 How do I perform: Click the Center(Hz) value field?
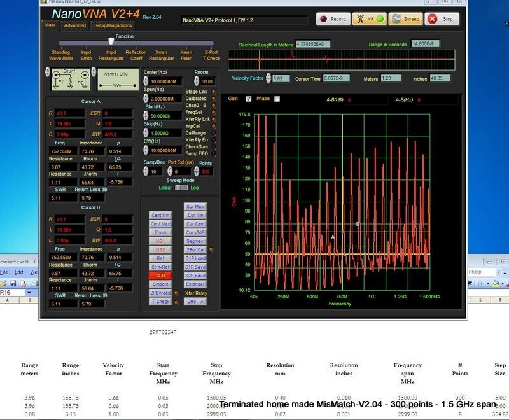coord(165,81)
